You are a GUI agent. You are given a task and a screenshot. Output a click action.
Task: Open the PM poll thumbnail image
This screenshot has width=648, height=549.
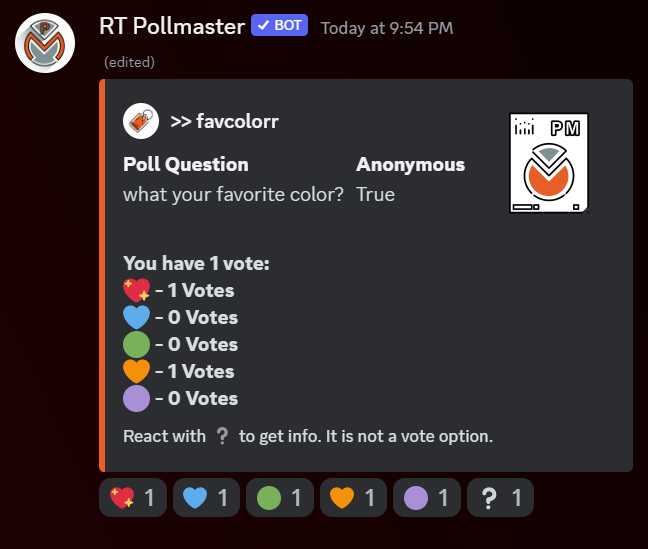point(549,163)
